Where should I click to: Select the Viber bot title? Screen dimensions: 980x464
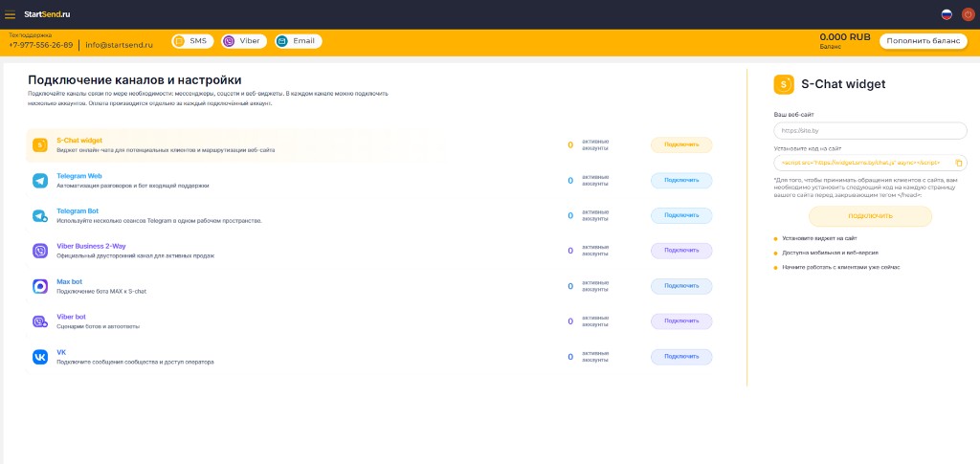click(x=71, y=317)
